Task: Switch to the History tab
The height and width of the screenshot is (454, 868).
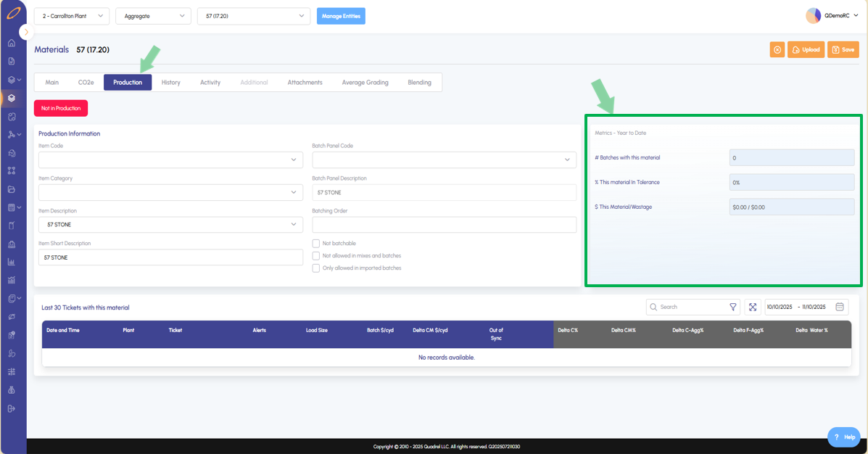Action: tap(171, 83)
